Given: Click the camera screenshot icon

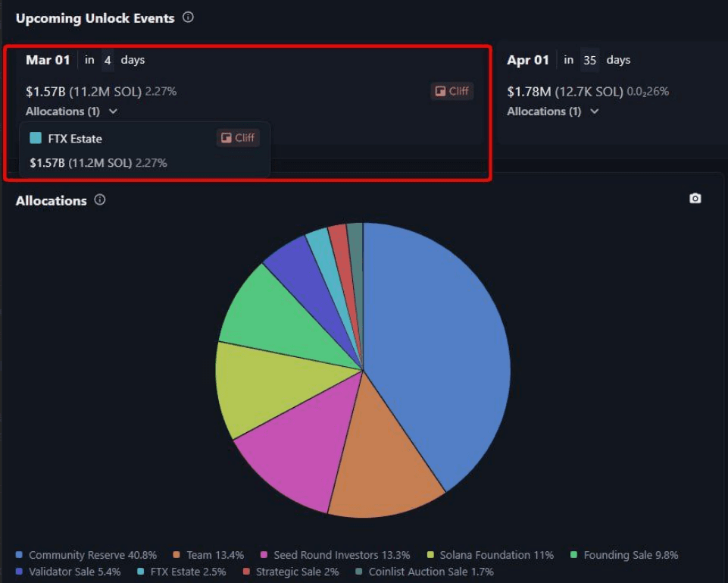Looking at the screenshot, I should pyautogui.click(x=695, y=199).
